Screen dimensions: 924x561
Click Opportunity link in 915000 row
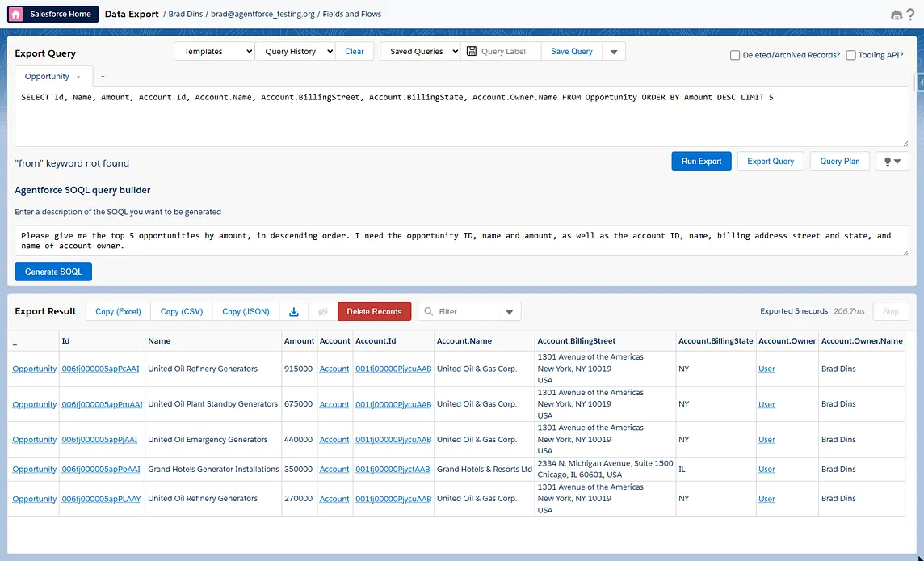(x=34, y=369)
